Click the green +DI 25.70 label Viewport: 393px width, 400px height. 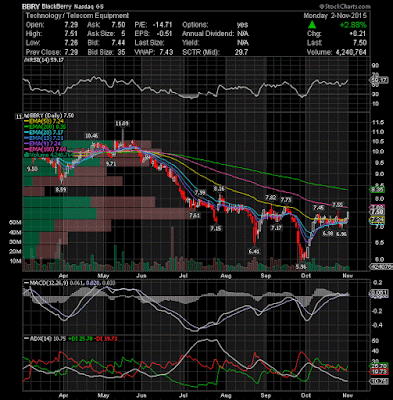pos(80,339)
